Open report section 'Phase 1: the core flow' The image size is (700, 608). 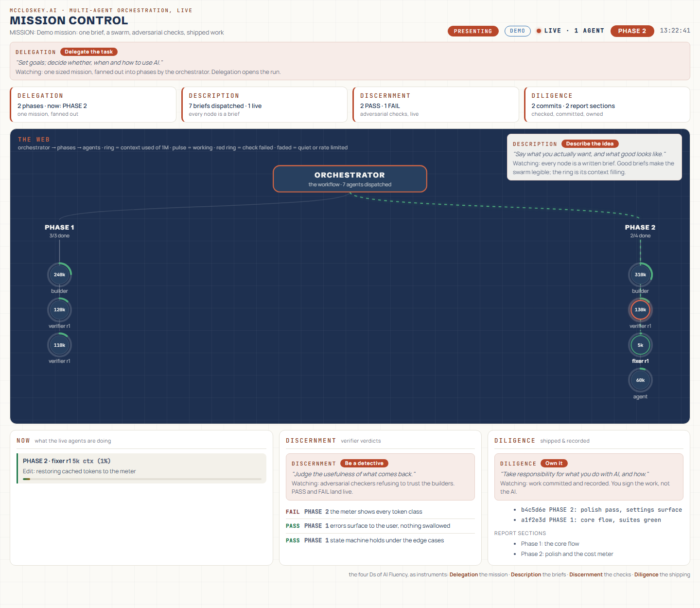coord(550,544)
